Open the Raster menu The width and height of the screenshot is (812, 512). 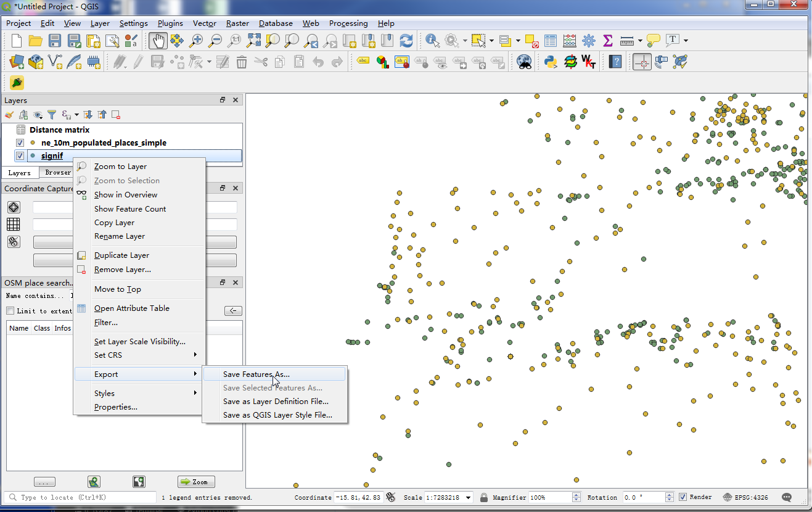(x=237, y=23)
